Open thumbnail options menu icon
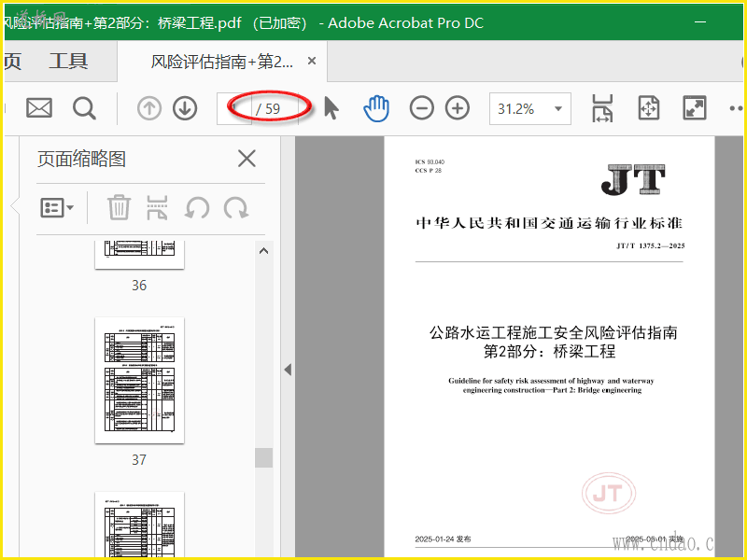This screenshot has height=560, width=747. (57, 207)
